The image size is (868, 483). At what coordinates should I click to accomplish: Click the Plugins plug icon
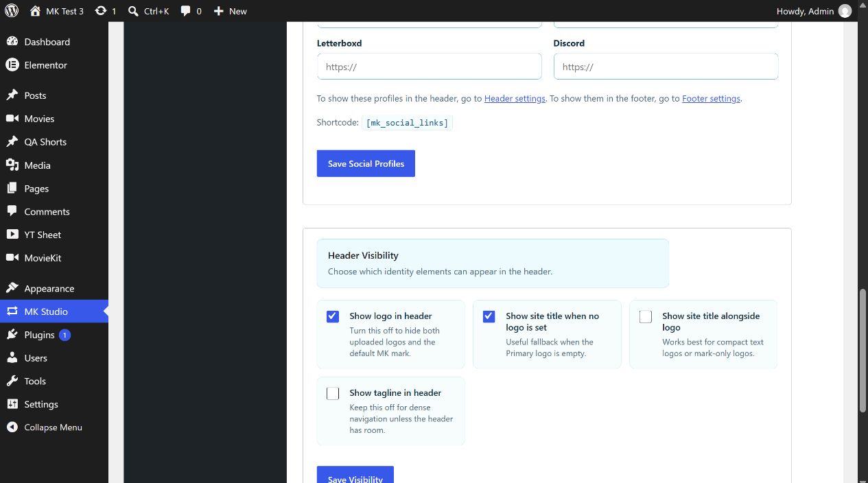point(12,335)
